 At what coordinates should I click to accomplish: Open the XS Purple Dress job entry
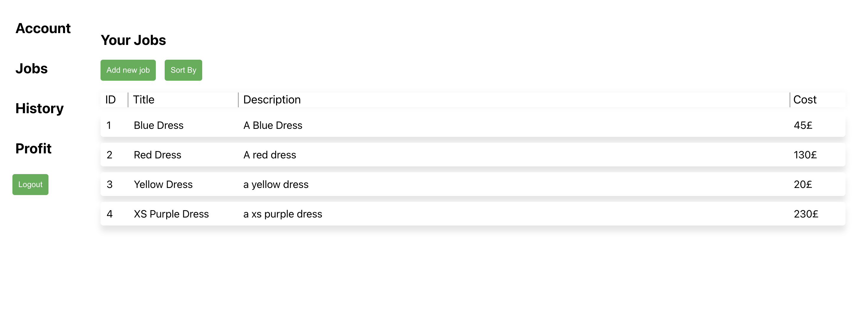pyautogui.click(x=171, y=214)
